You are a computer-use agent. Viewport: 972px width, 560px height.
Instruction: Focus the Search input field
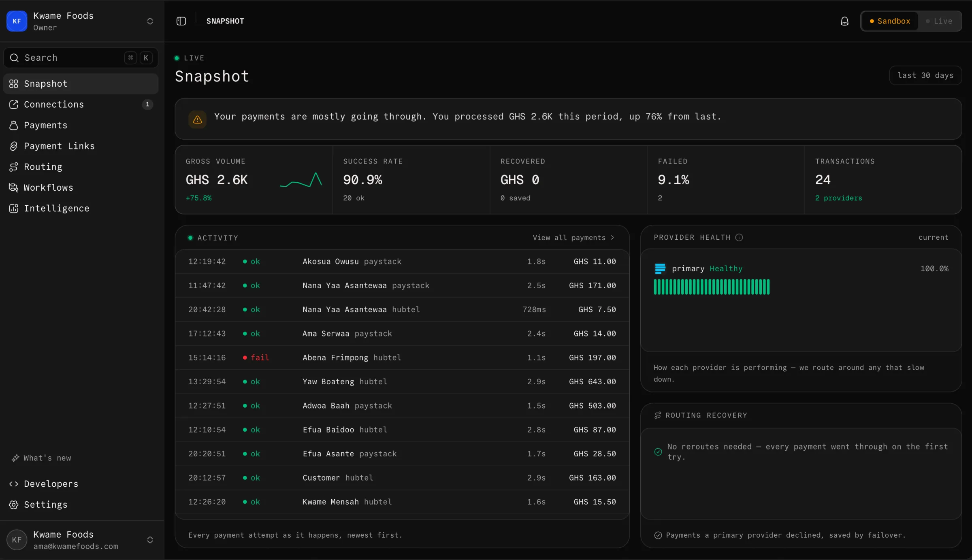(81, 58)
